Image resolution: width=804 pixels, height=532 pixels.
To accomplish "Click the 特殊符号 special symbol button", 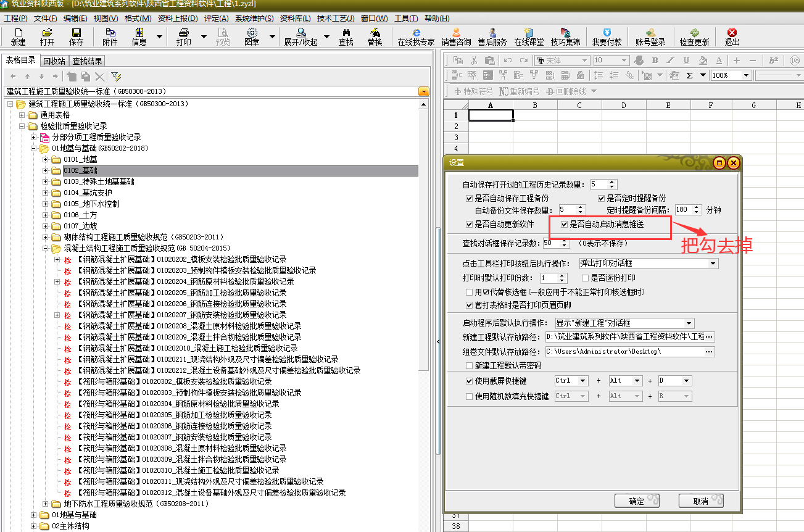I will [x=474, y=91].
